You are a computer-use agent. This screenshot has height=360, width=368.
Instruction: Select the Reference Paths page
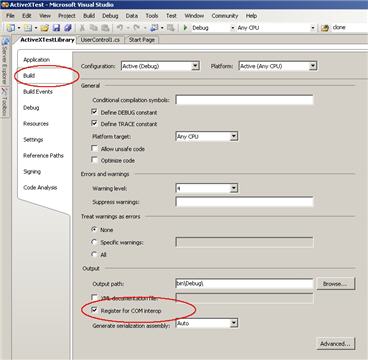[x=43, y=156]
